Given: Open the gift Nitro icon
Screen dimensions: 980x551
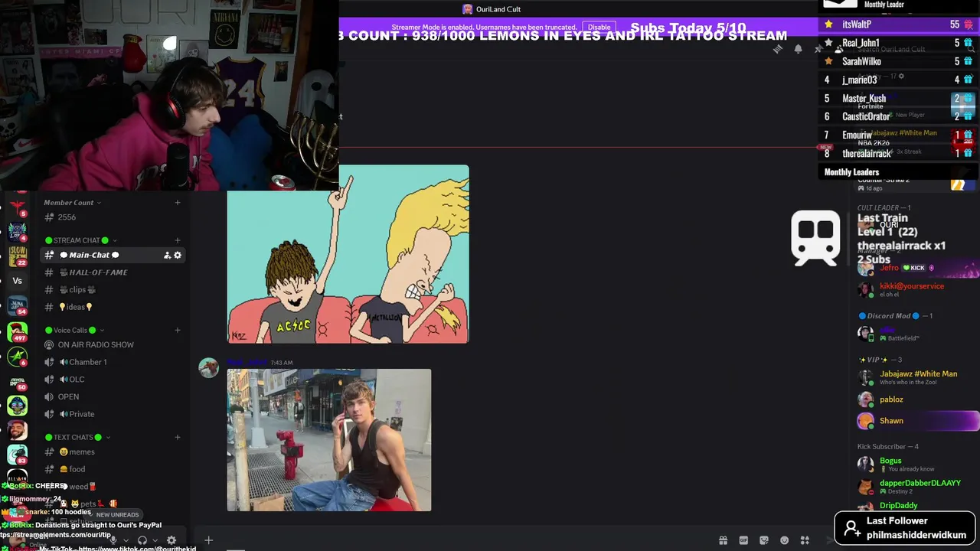Looking at the screenshot, I should click(x=723, y=540).
